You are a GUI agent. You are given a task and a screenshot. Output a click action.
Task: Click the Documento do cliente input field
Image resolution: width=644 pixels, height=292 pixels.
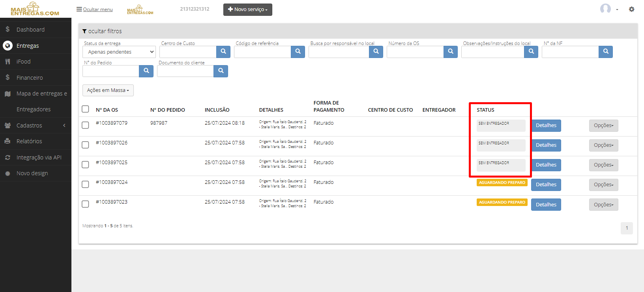185,71
